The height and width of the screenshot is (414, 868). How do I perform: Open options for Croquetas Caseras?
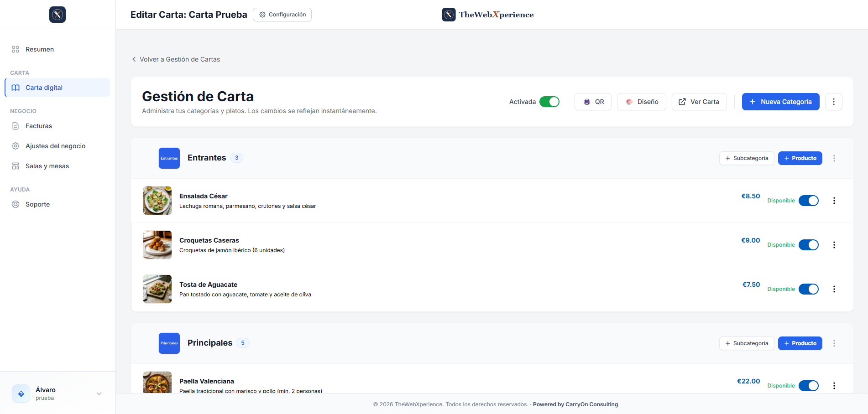834,245
